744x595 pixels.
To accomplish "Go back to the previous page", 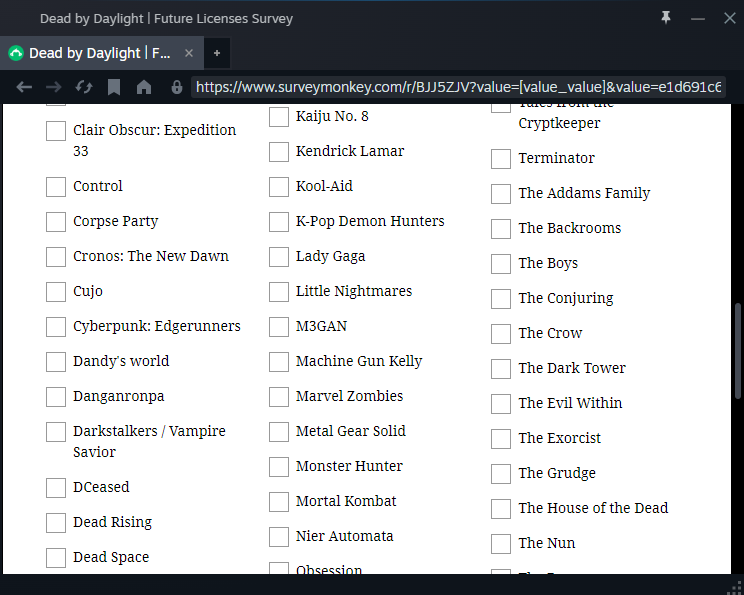I will tap(24, 87).
